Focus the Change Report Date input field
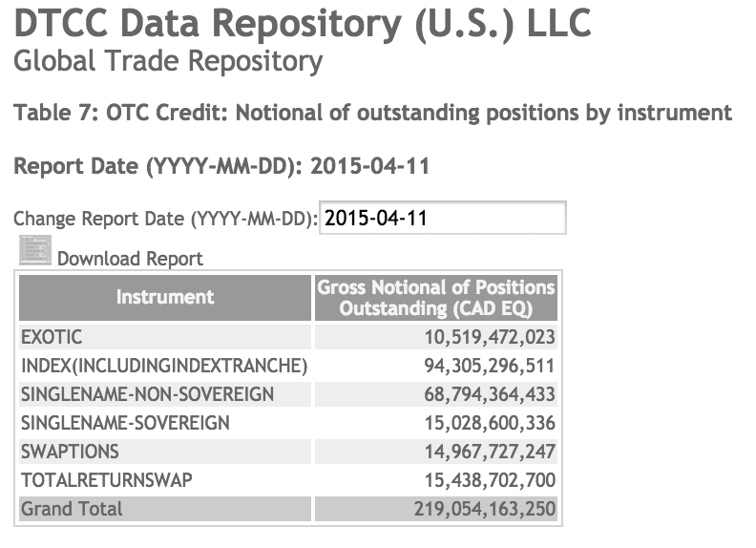Viewport: 756px width, 548px height. click(443, 218)
